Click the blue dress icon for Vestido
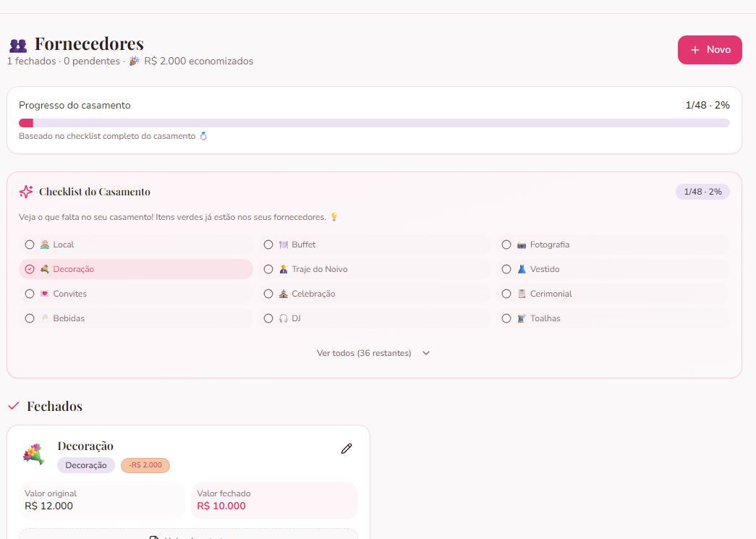756x539 pixels. click(x=522, y=269)
